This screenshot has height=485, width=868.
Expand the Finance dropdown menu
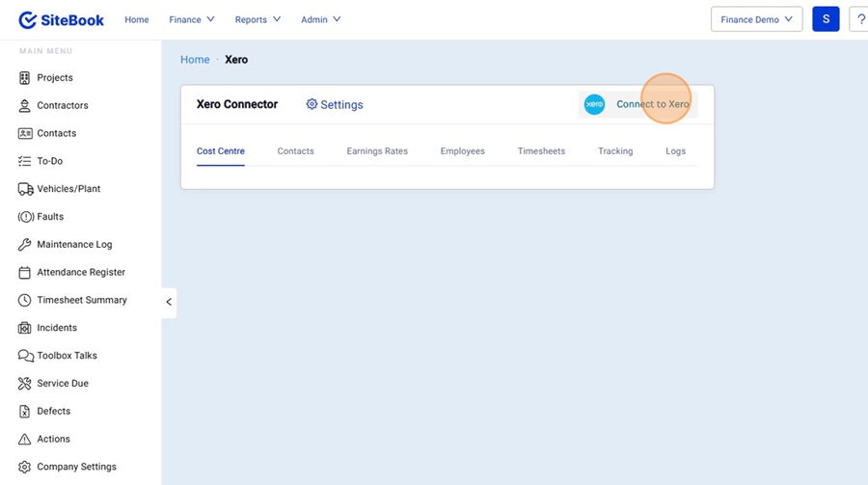[192, 20]
